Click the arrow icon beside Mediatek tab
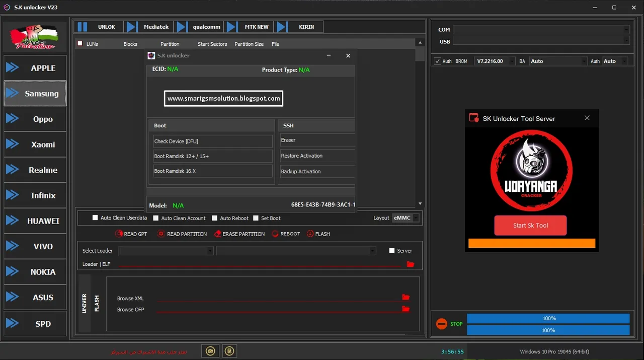 (x=131, y=27)
